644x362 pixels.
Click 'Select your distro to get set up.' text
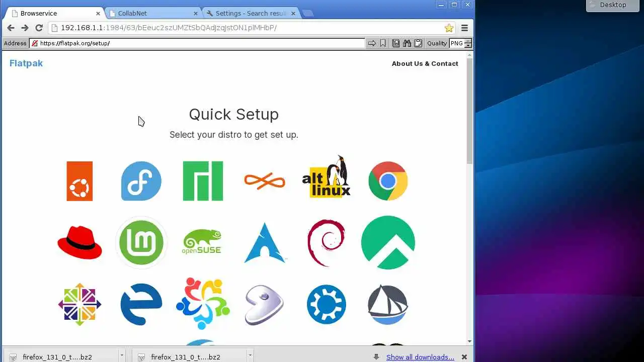click(234, 135)
